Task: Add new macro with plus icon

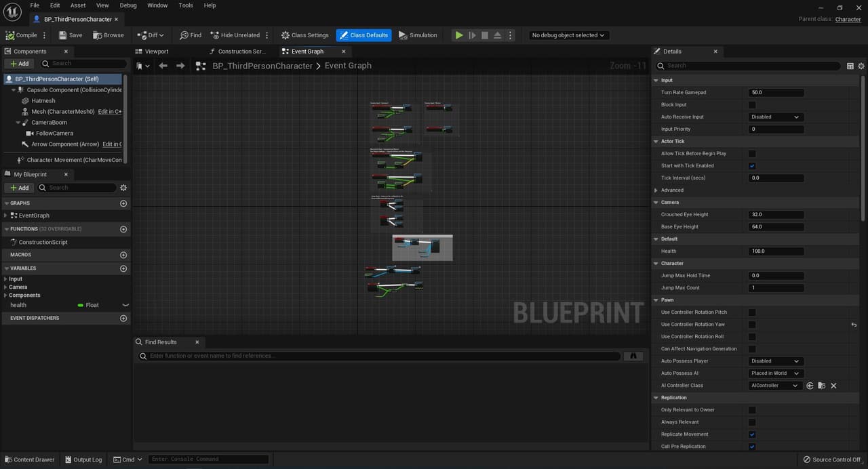Action: 123,255
